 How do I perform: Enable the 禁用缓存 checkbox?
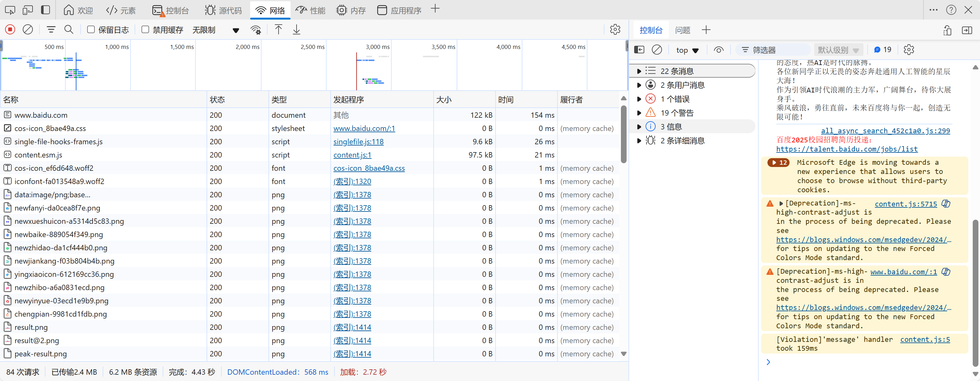point(145,29)
